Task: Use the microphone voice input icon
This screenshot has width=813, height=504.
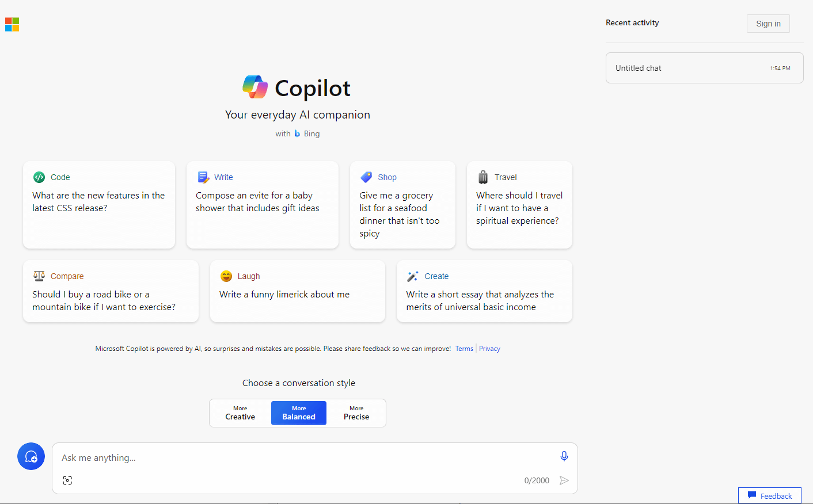Action: coord(564,456)
